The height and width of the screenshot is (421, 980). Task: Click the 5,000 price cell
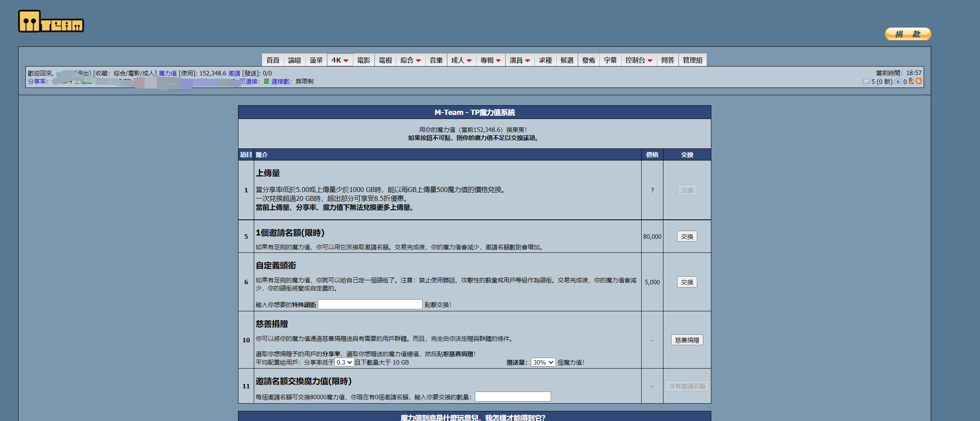[652, 282]
